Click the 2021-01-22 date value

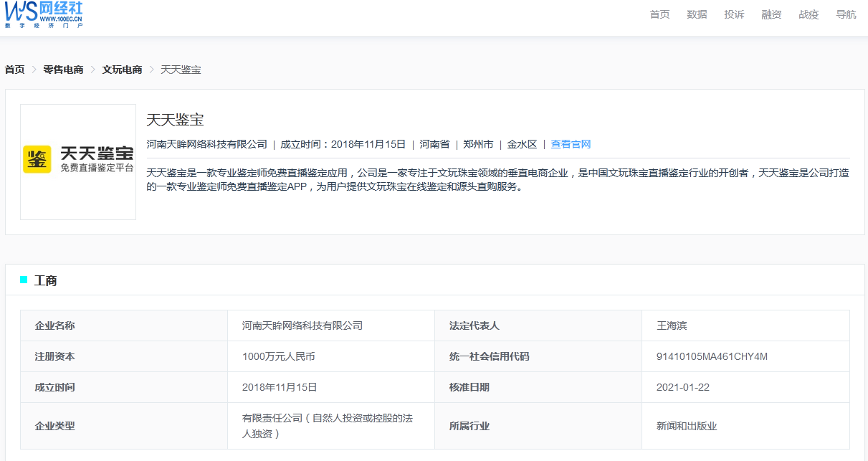[x=683, y=387]
